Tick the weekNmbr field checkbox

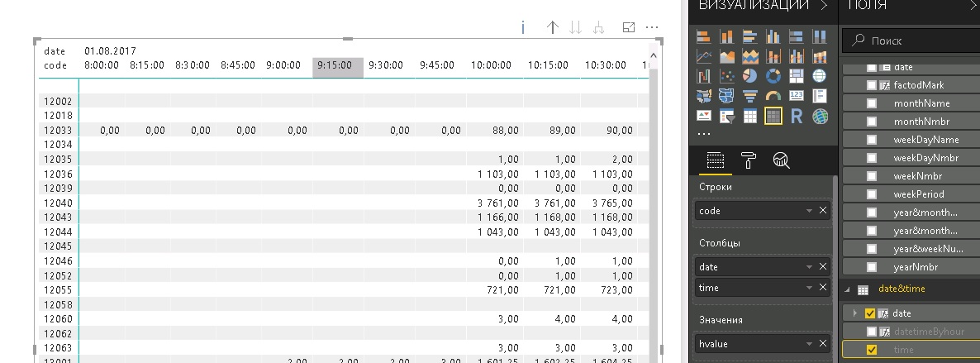(x=872, y=176)
